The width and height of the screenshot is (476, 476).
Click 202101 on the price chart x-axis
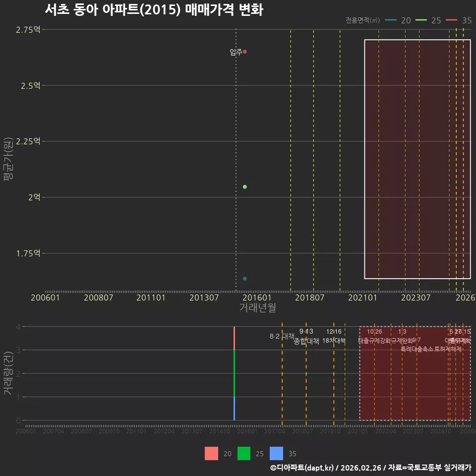point(362,297)
